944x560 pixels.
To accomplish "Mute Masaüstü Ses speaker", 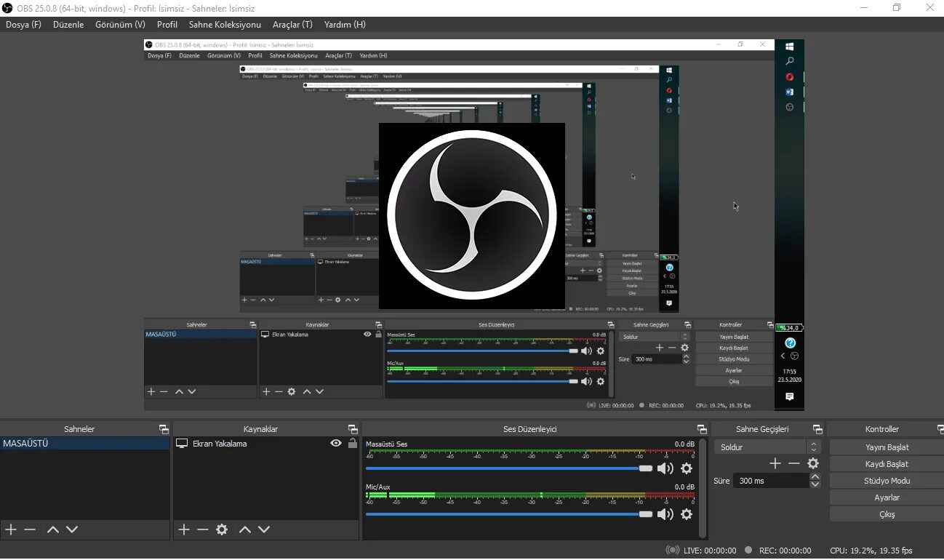I will pos(665,468).
